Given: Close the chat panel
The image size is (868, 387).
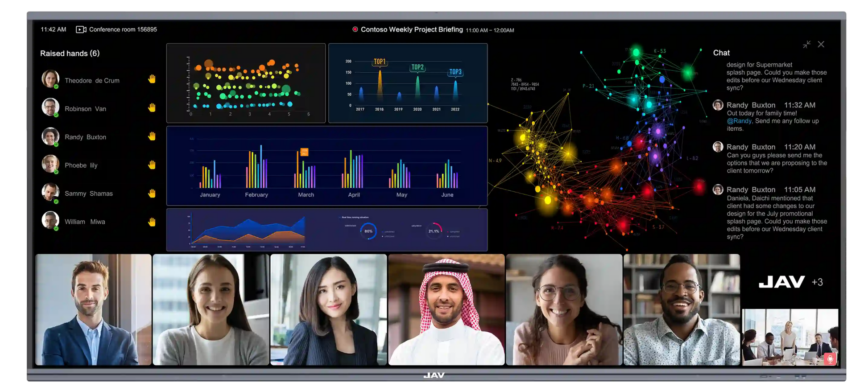Looking at the screenshot, I should pyautogui.click(x=821, y=45).
